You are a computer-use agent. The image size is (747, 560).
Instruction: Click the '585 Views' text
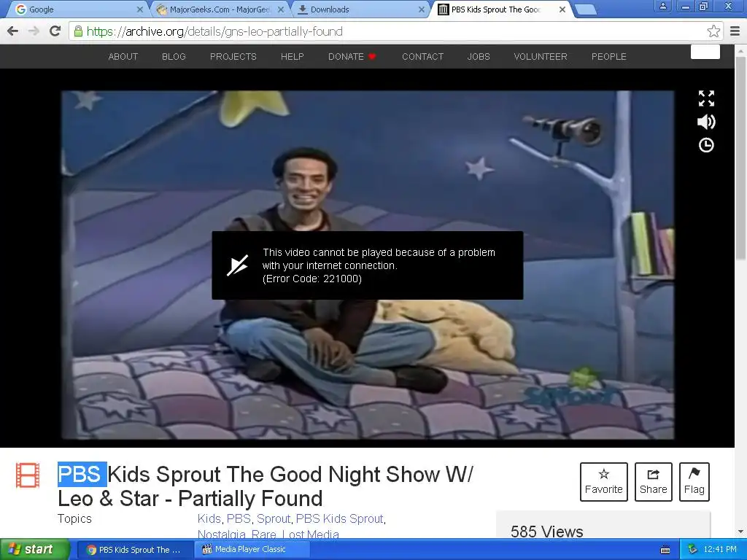pos(547,532)
